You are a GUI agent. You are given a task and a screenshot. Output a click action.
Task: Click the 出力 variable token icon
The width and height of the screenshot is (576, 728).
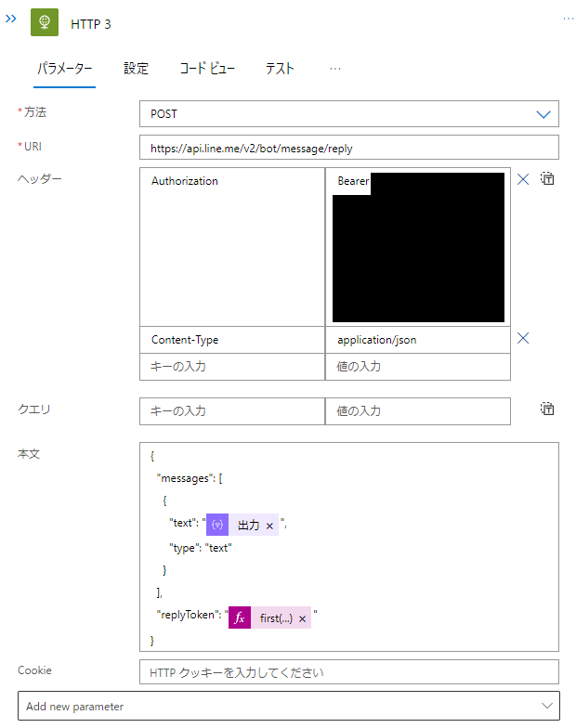pyautogui.click(x=217, y=525)
